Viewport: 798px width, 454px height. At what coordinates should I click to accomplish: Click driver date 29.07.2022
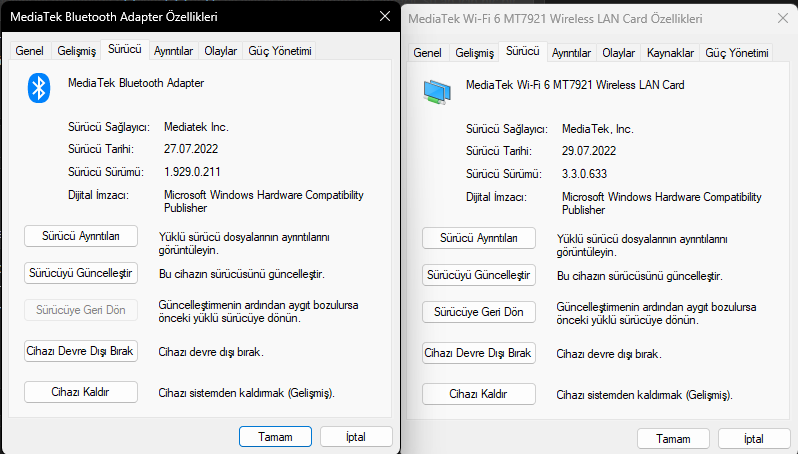pyautogui.click(x=589, y=151)
